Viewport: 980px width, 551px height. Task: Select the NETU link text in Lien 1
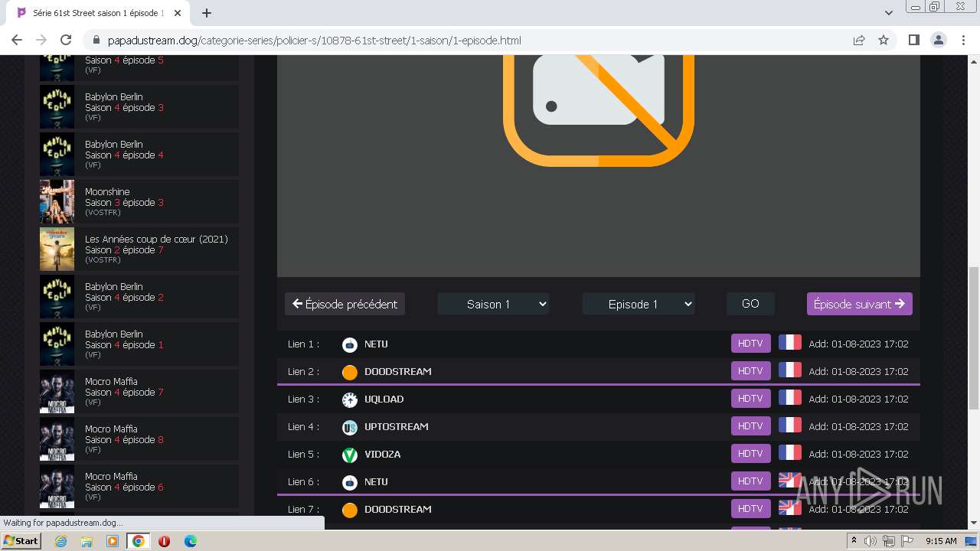pyautogui.click(x=376, y=344)
